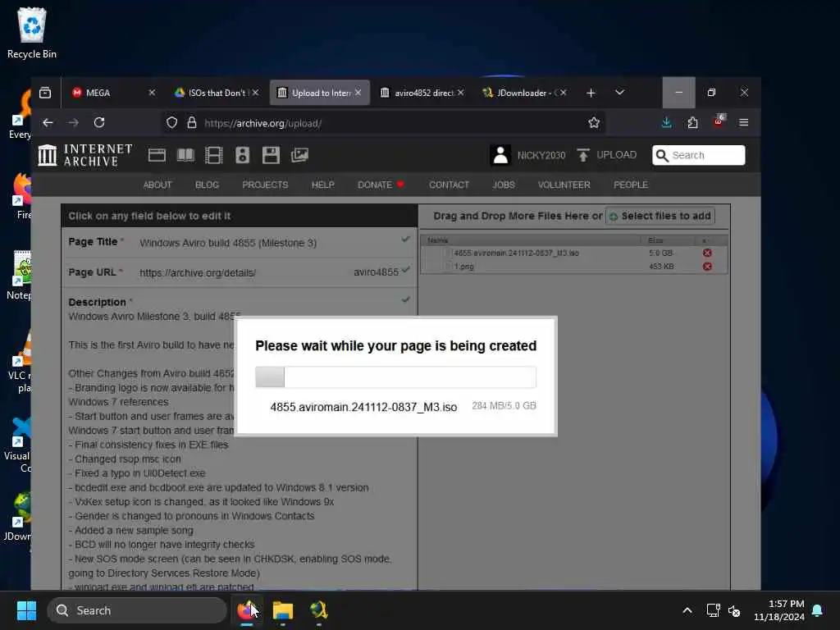Image resolution: width=840 pixels, height=630 pixels.
Task: Click the archive.org/upload address bar
Action: pyautogui.click(x=383, y=123)
